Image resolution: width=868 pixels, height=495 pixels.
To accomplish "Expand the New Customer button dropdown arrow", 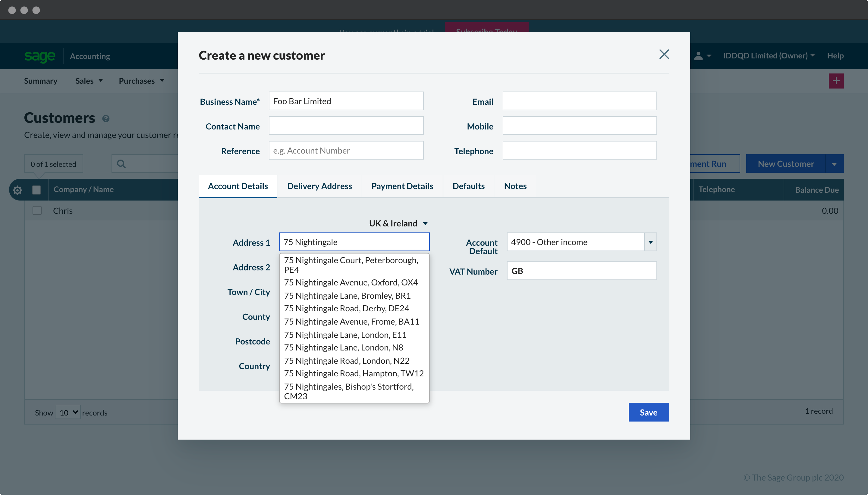I will pyautogui.click(x=835, y=163).
